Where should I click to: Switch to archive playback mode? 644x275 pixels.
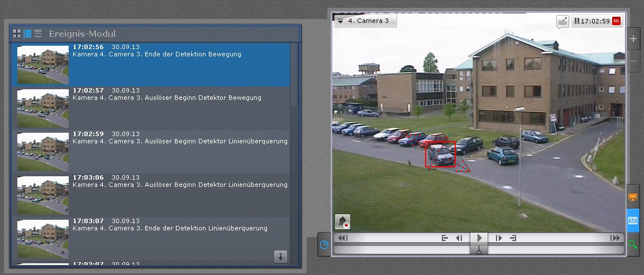(633, 221)
